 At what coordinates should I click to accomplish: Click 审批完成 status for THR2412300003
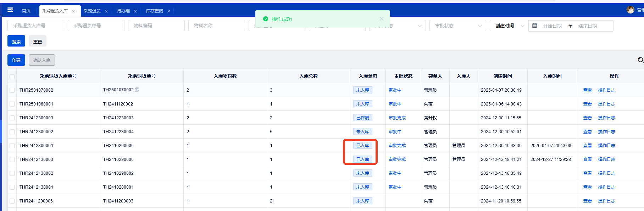coord(397,118)
